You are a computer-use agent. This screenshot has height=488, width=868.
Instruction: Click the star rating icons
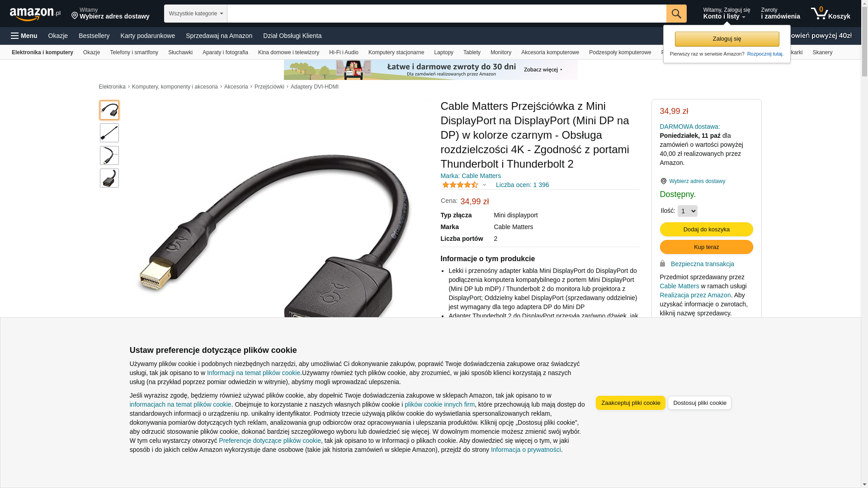[460, 185]
